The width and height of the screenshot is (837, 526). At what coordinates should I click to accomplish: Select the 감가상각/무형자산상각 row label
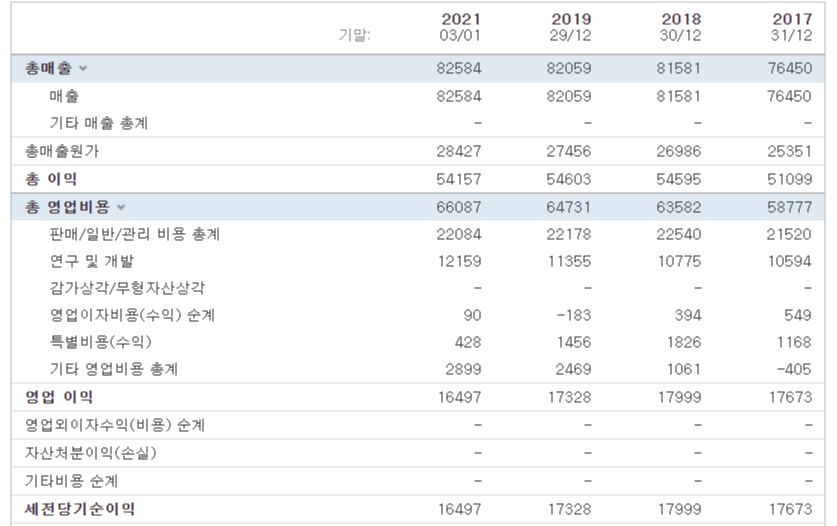127,288
